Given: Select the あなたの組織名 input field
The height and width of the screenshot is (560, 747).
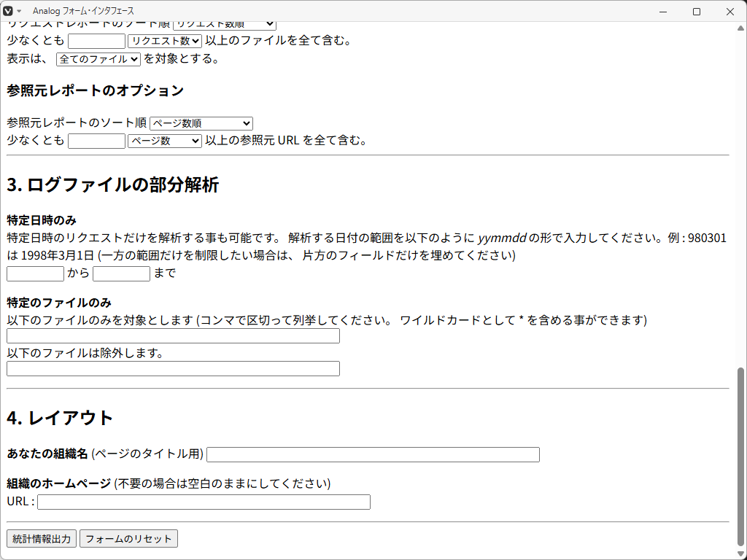Looking at the screenshot, I should pos(373,454).
